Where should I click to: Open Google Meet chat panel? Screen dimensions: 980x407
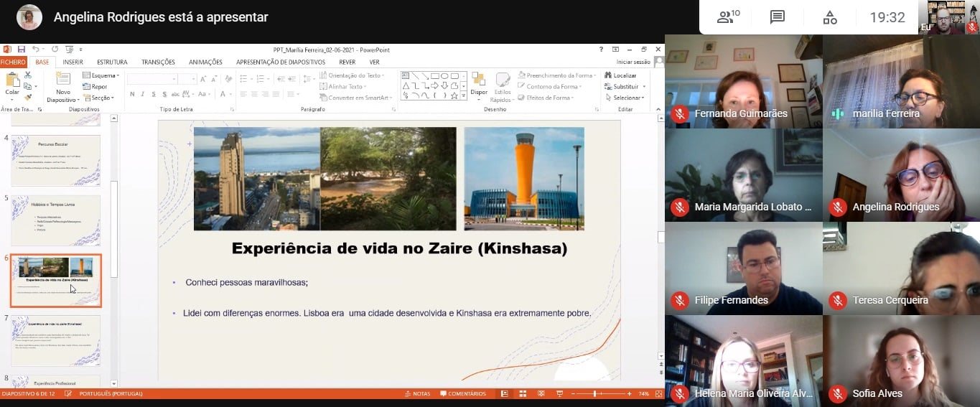(x=777, y=17)
